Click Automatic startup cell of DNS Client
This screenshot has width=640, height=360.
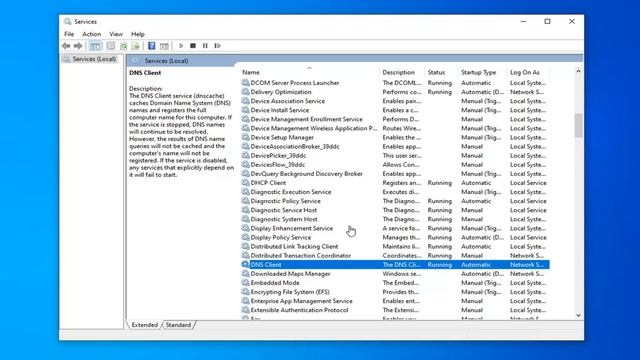click(476, 264)
